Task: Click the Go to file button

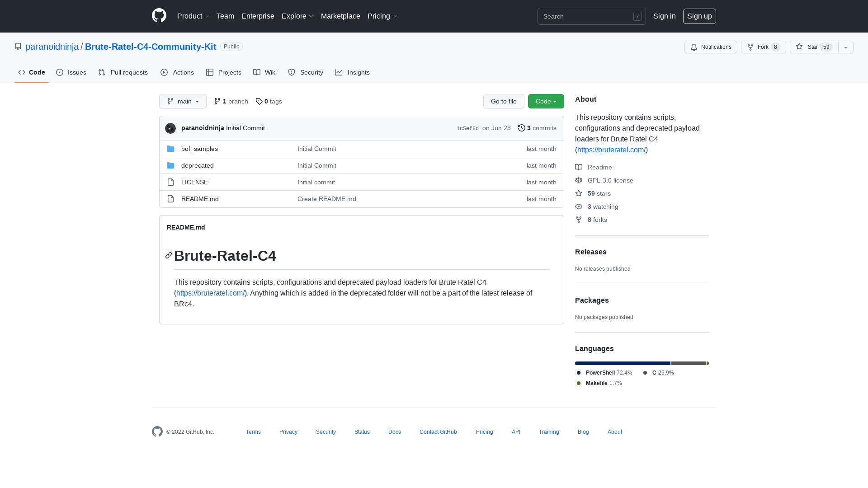Action: coord(503,101)
